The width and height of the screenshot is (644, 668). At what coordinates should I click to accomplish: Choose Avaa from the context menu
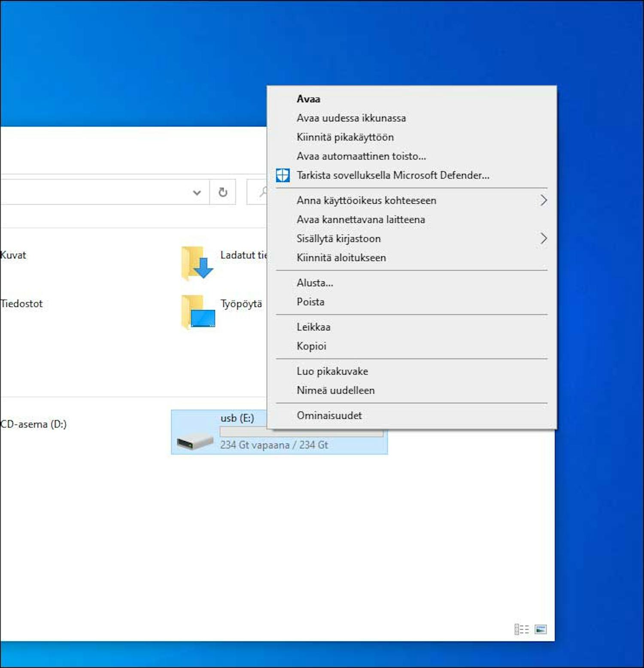click(x=308, y=99)
